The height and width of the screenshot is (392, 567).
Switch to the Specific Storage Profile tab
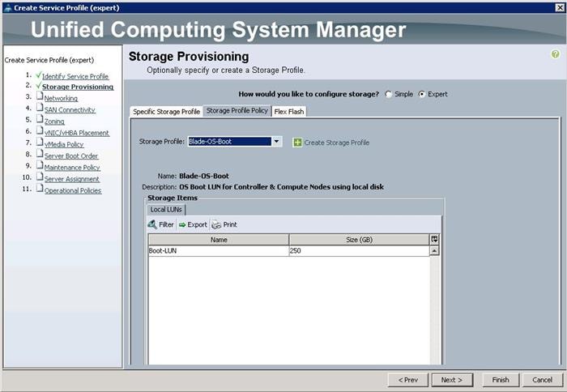(x=166, y=112)
